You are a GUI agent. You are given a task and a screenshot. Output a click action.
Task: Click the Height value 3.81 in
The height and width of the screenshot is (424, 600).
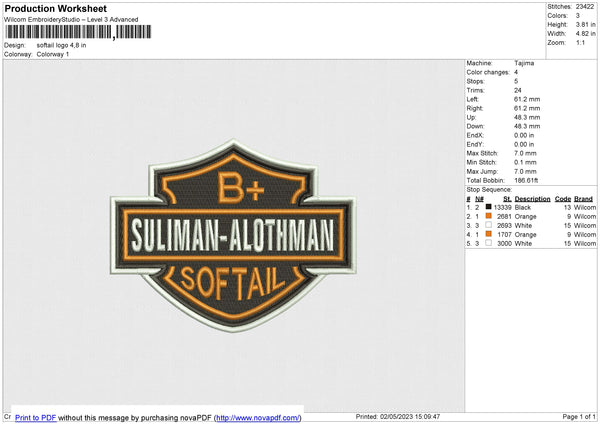[x=585, y=24]
